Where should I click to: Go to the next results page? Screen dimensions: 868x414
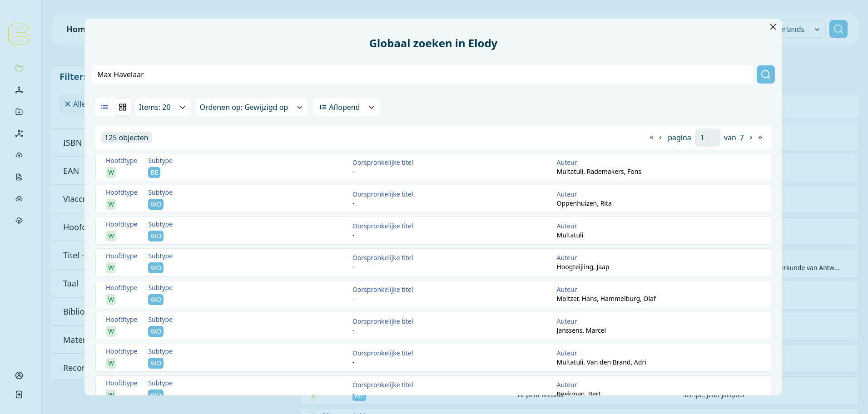point(751,138)
